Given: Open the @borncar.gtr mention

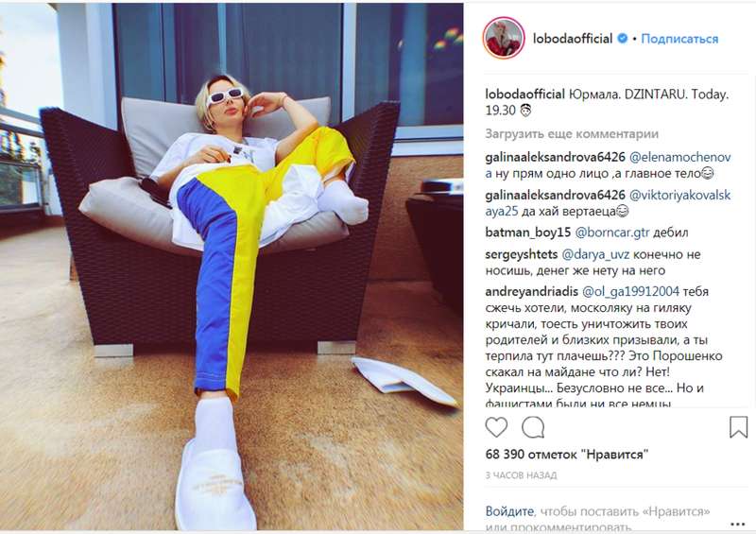Looking at the screenshot, I should coord(611,233).
